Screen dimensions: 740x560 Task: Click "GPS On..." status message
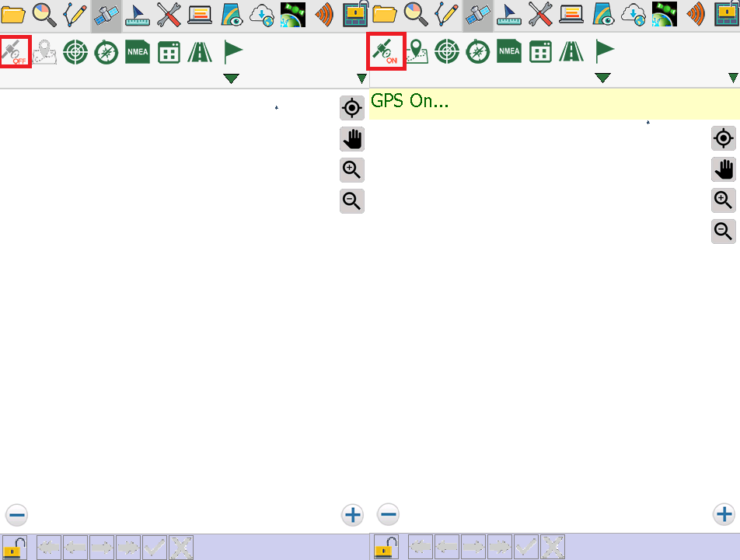[410, 101]
